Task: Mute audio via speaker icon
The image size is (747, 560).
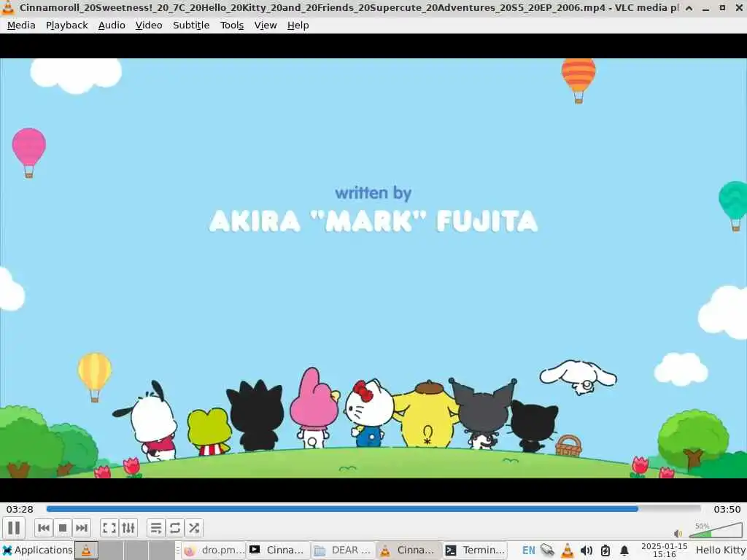Action: click(678, 533)
